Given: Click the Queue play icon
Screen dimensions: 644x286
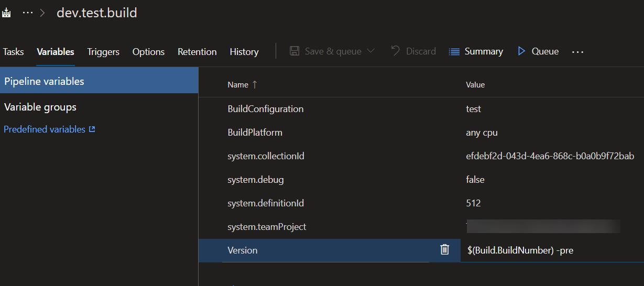Looking at the screenshot, I should (x=521, y=51).
